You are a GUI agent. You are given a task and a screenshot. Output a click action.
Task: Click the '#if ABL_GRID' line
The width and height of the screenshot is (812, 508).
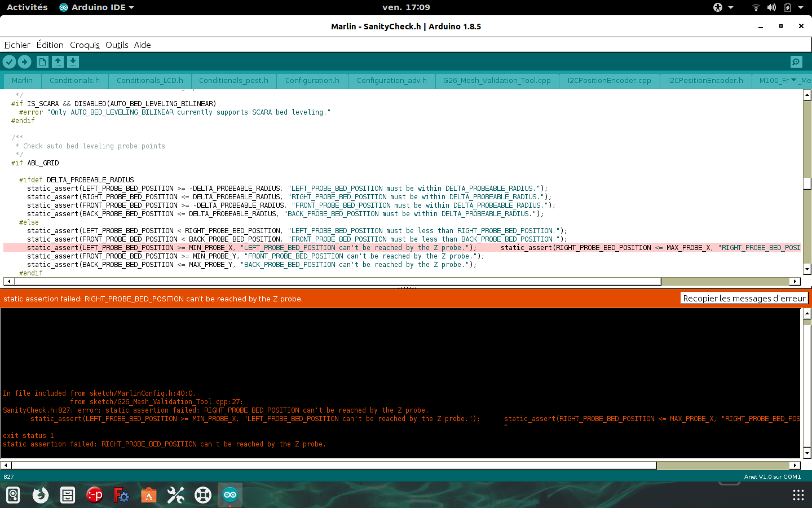(35, 163)
